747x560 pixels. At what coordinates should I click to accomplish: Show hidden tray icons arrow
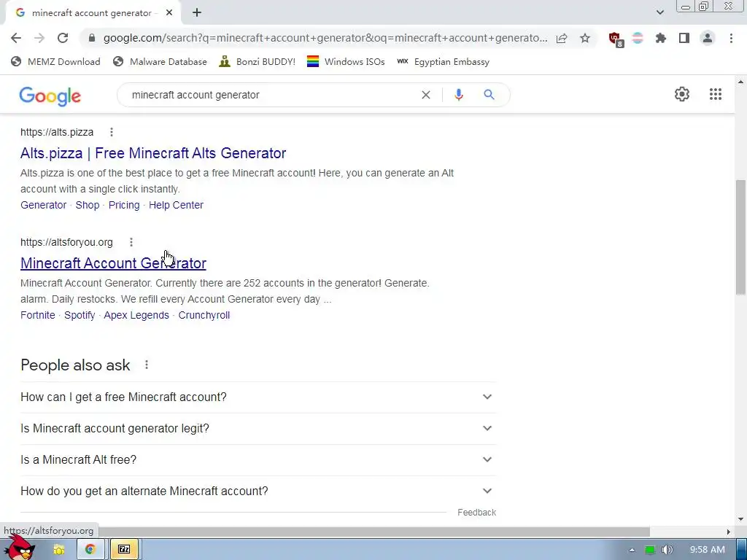tap(632, 550)
